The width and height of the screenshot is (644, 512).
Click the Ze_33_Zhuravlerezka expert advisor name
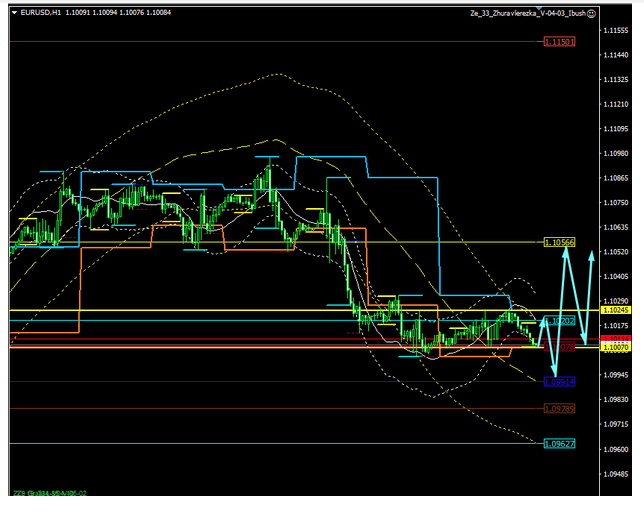(x=527, y=13)
